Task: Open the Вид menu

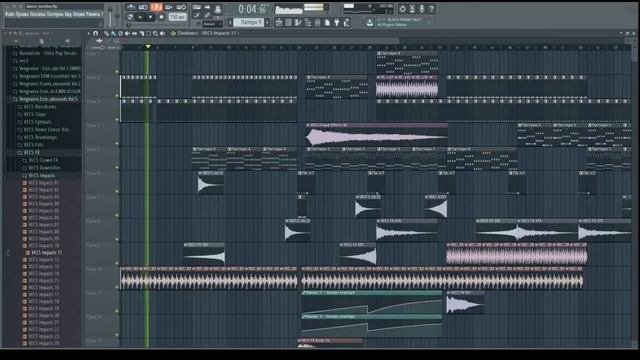Action: pos(69,14)
